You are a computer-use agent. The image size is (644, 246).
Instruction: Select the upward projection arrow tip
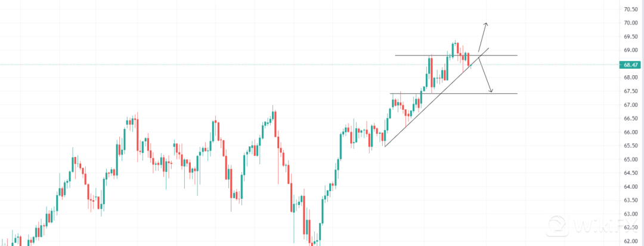(x=487, y=24)
